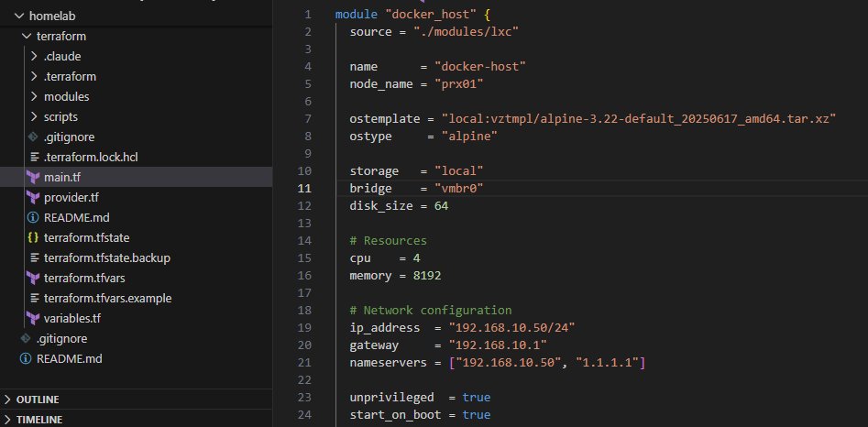The image size is (868, 427).
Task: Open the .claude folder
Action: (62, 57)
